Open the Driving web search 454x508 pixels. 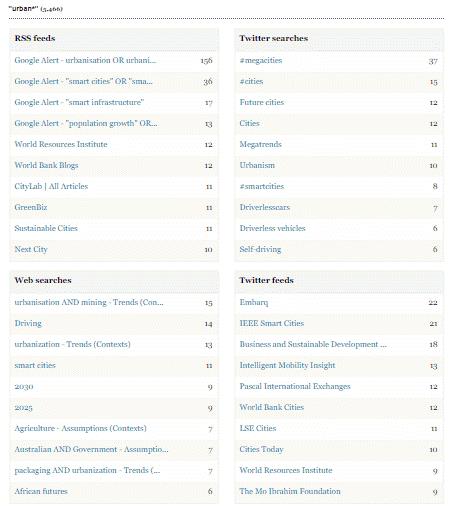(x=28, y=323)
